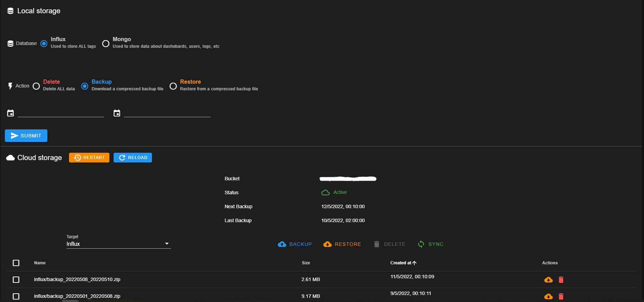Tick checkbox for backup_20220508_20220510.zip
The image size is (644, 302).
click(16, 280)
